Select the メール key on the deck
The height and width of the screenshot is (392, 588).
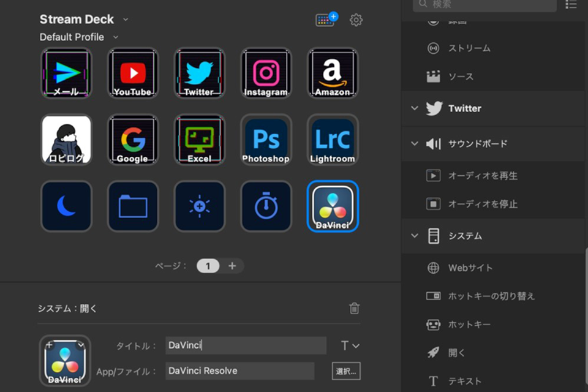coord(66,73)
